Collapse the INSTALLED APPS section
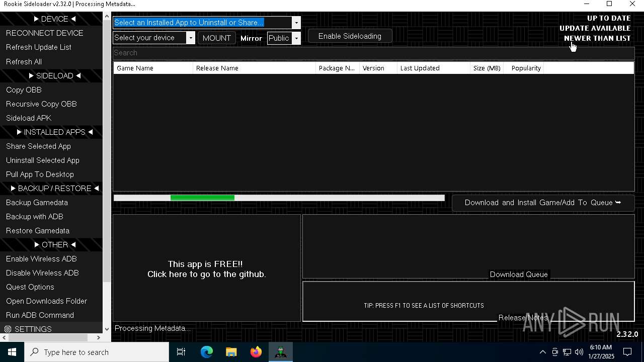The width and height of the screenshot is (644, 362). tap(54, 132)
